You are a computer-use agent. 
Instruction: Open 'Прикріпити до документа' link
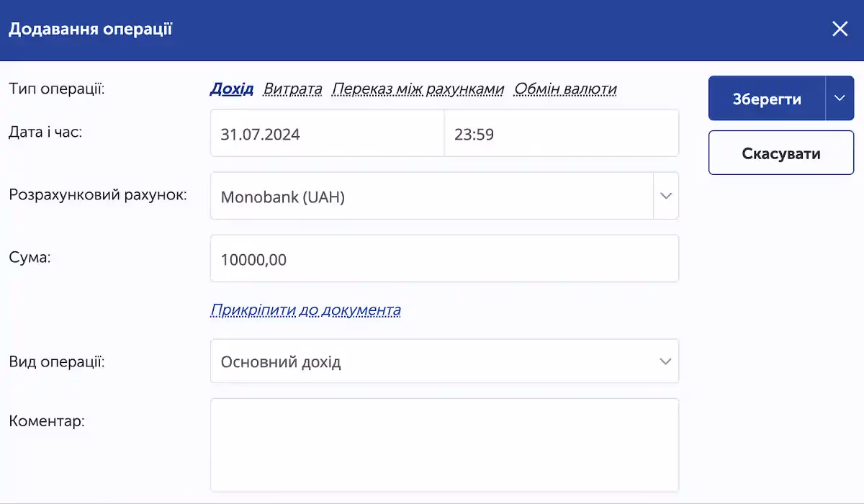[305, 309]
